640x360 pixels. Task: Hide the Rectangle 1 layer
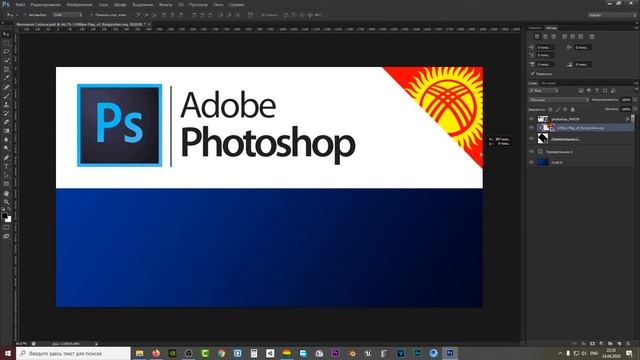point(531,151)
